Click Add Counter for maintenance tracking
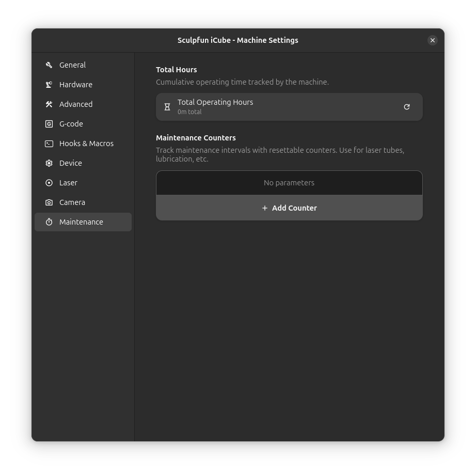 click(x=289, y=208)
